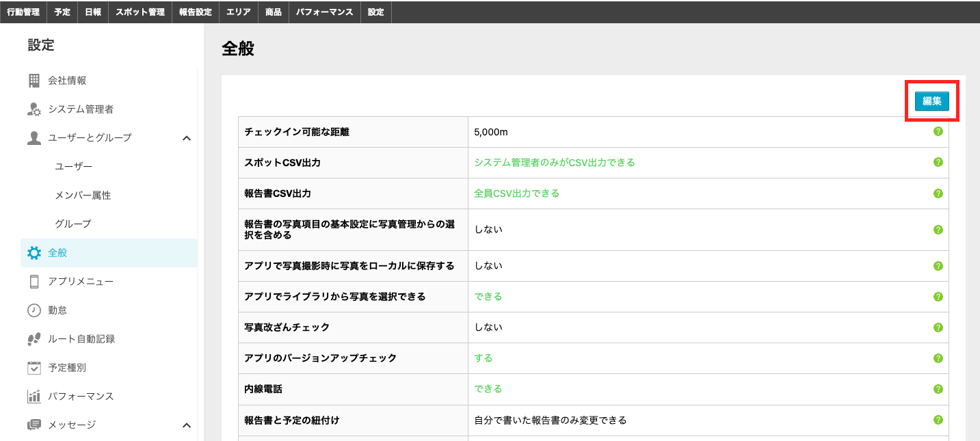The image size is (980, 441).
Task: Click the システム管理者 user-gear icon
Action: pyautogui.click(x=34, y=109)
